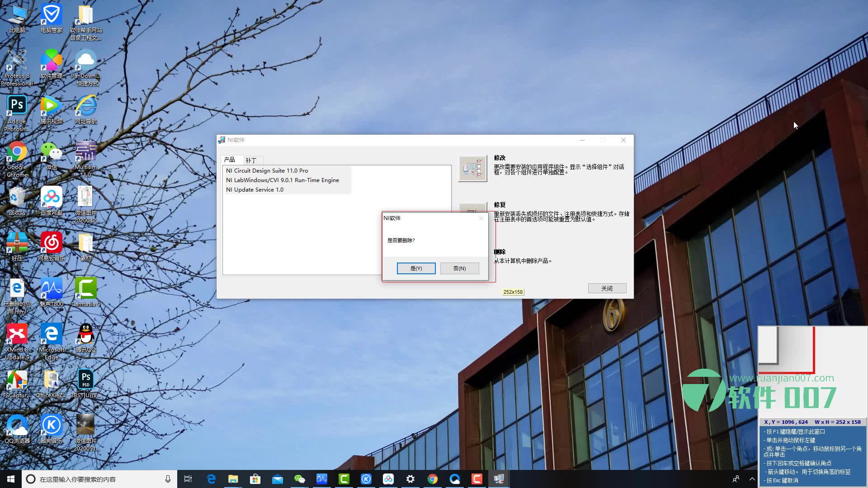Open WeChat from the taskbar
868x488 pixels.
coord(299,479)
